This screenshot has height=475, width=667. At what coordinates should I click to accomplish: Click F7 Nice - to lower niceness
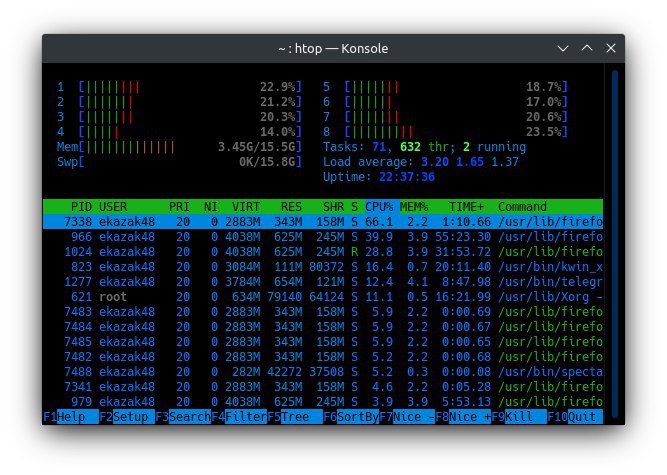[407, 417]
